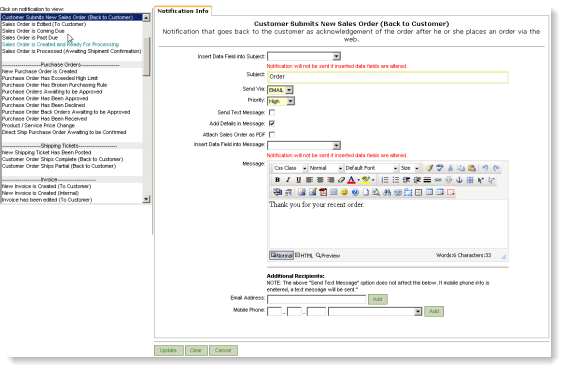The height and width of the screenshot is (372, 566).
Task: Open find and replace binoculars icon
Action: pos(387,192)
